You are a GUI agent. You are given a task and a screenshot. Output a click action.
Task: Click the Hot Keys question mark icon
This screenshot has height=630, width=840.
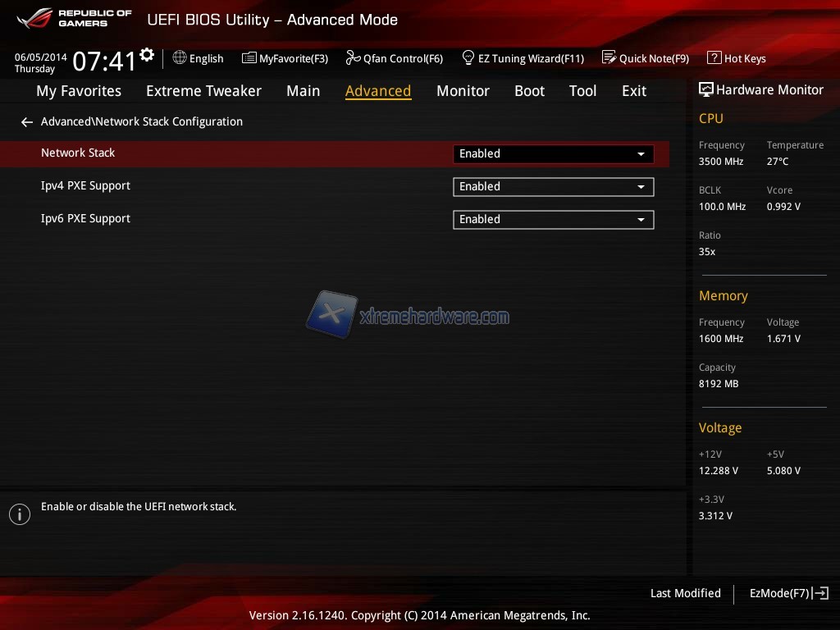714,58
